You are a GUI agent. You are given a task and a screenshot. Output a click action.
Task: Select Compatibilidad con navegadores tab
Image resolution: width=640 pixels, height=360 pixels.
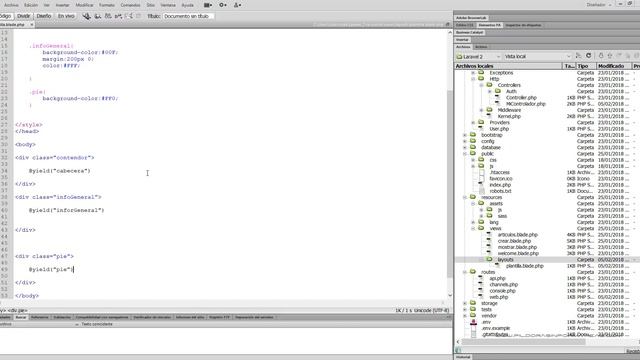point(102,317)
